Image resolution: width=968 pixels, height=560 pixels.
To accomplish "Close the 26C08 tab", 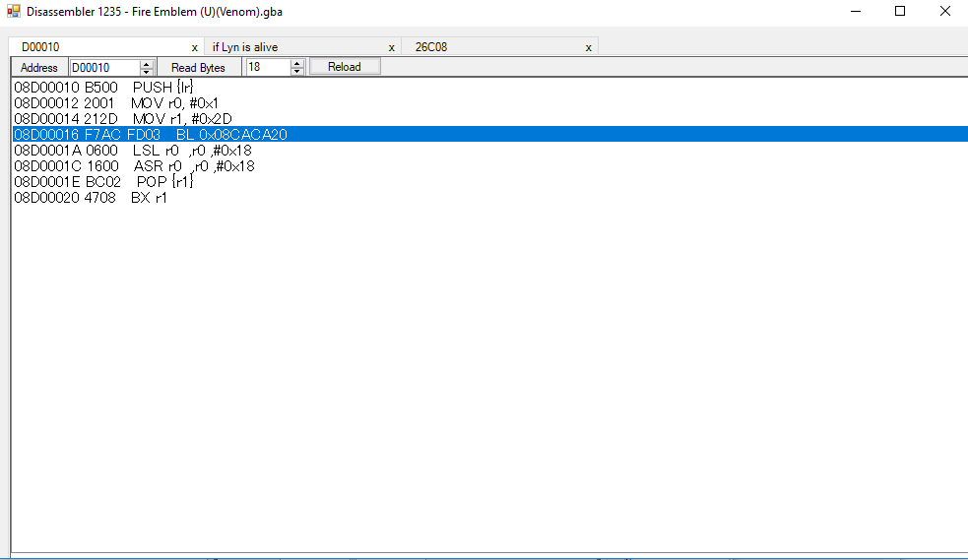I will click(588, 47).
